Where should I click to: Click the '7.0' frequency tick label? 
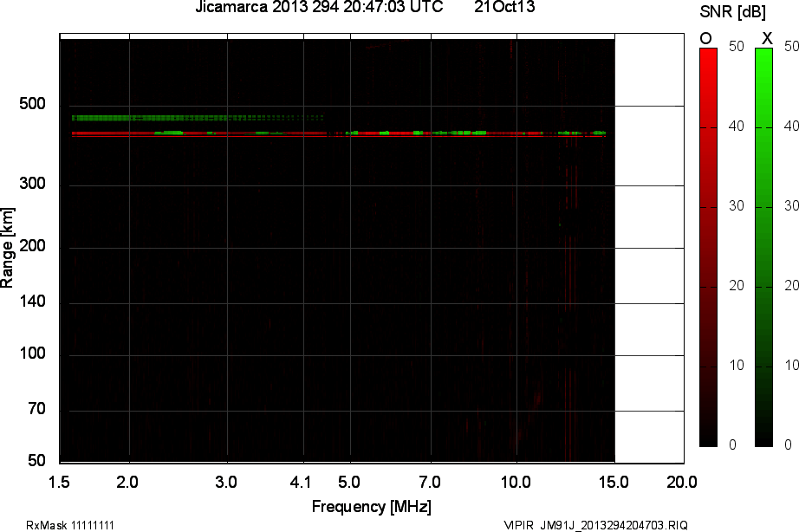[430, 482]
